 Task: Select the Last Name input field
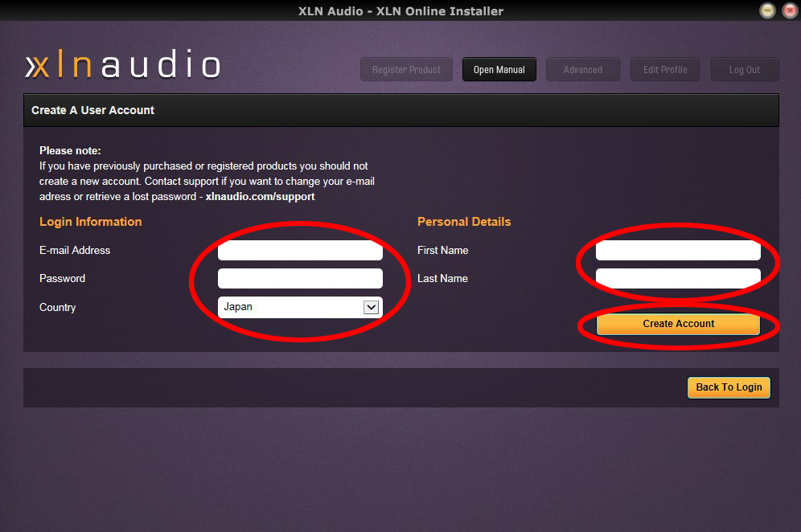click(678, 278)
